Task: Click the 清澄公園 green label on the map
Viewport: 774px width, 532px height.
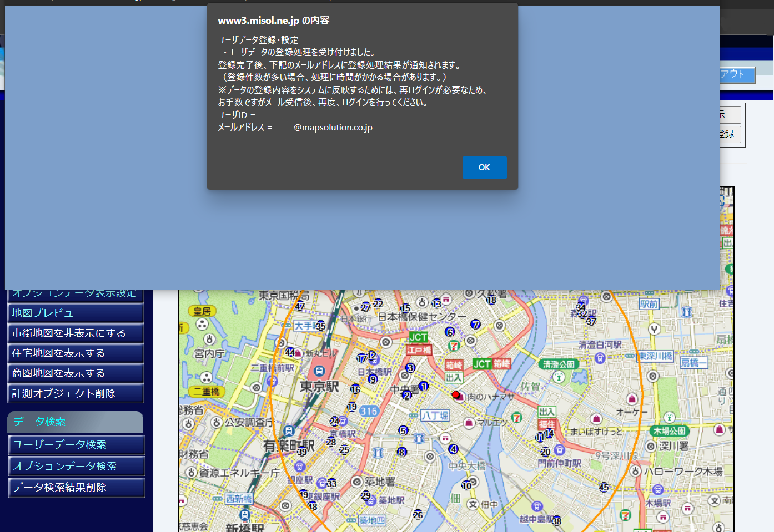Action: 559,364
